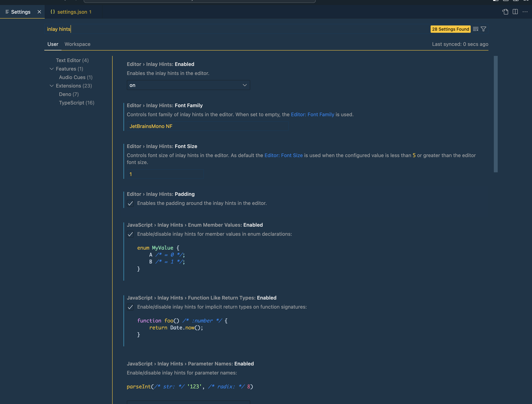Click the inlay hints search field
The width and height of the screenshot is (532, 404).
click(237, 29)
